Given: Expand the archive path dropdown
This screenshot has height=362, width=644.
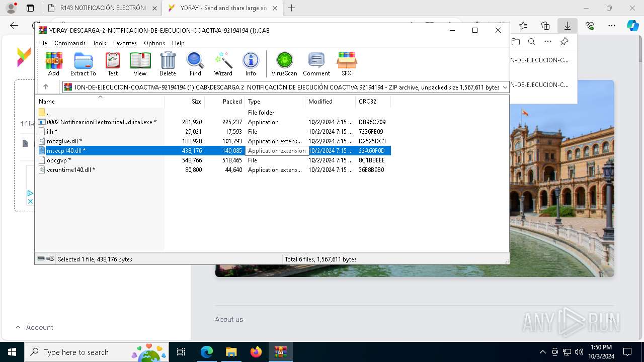Looking at the screenshot, I should [x=505, y=87].
